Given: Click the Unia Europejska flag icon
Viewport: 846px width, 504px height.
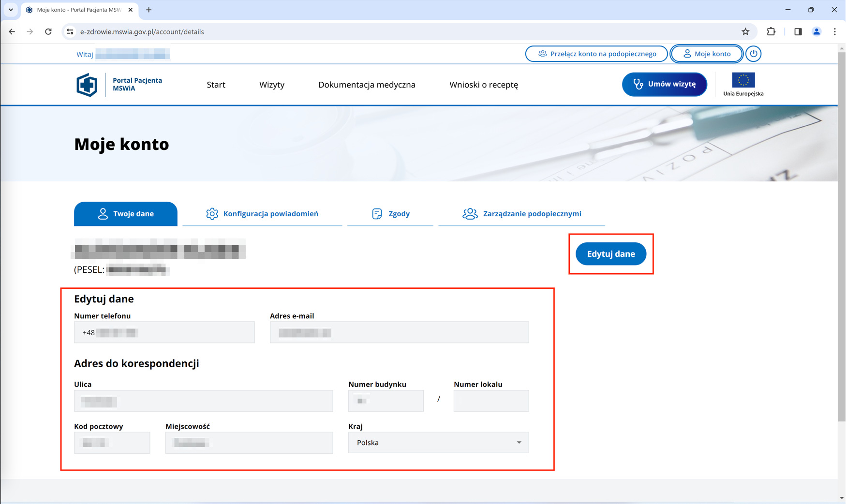Looking at the screenshot, I should (743, 80).
